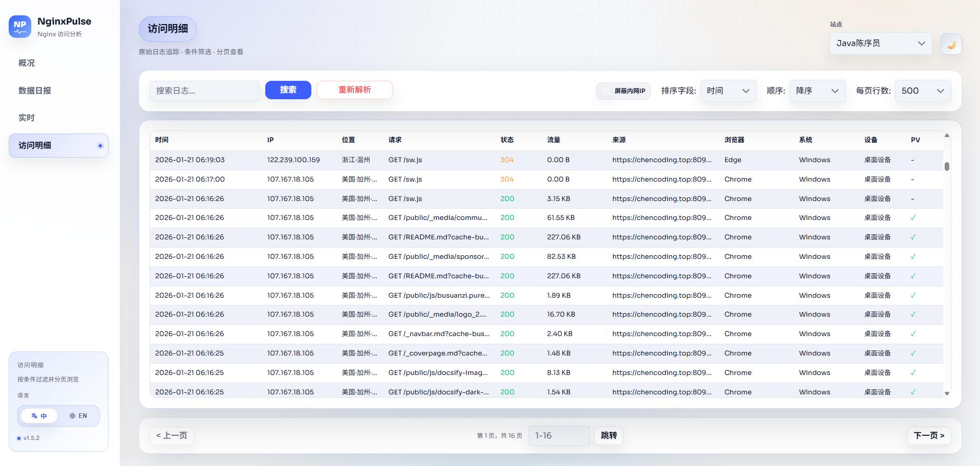Open the 站点 Java陈序员 dropdown
Viewport: 980px width, 466px height.
[x=881, y=43]
